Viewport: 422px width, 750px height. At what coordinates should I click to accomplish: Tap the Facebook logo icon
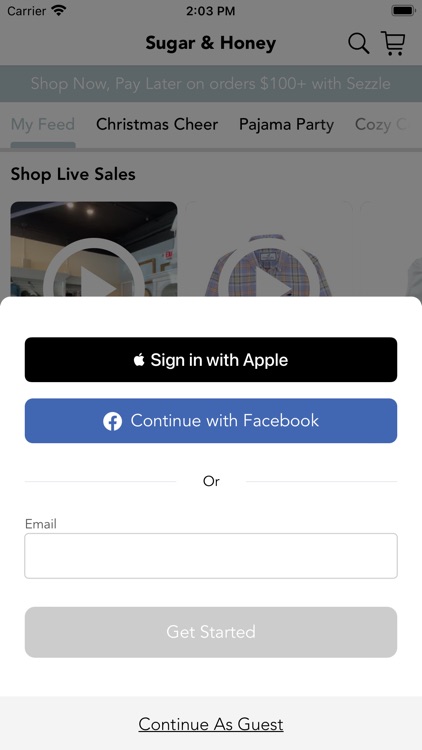(112, 421)
